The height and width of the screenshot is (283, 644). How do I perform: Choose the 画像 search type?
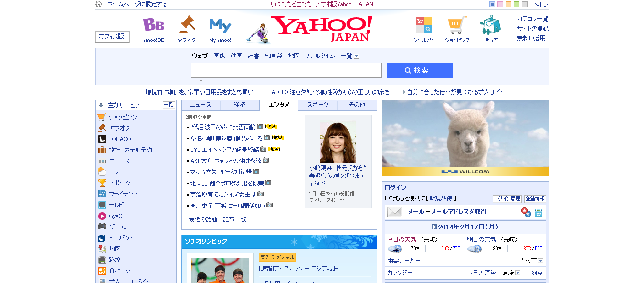pos(219,56)
